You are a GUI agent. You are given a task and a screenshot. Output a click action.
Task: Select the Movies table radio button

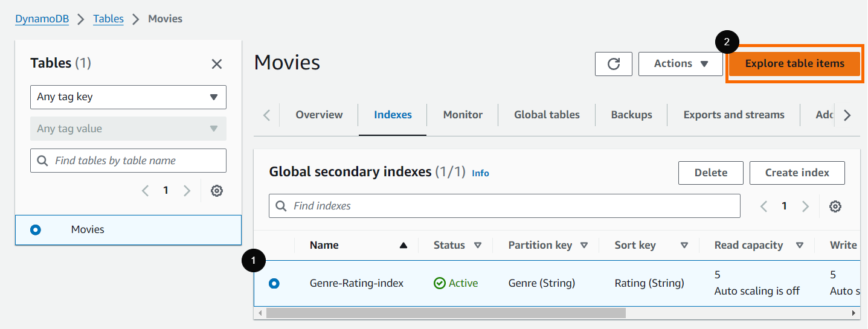click(x=36, y=230)
